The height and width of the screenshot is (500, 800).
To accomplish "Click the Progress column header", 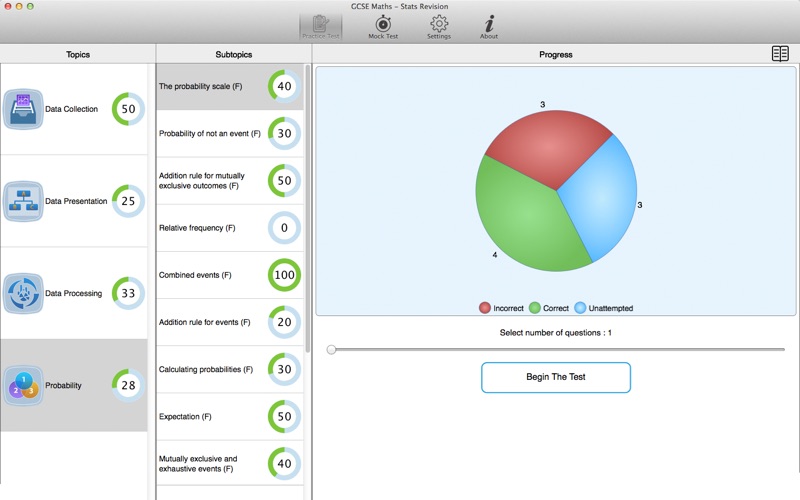I will (556, 54).
